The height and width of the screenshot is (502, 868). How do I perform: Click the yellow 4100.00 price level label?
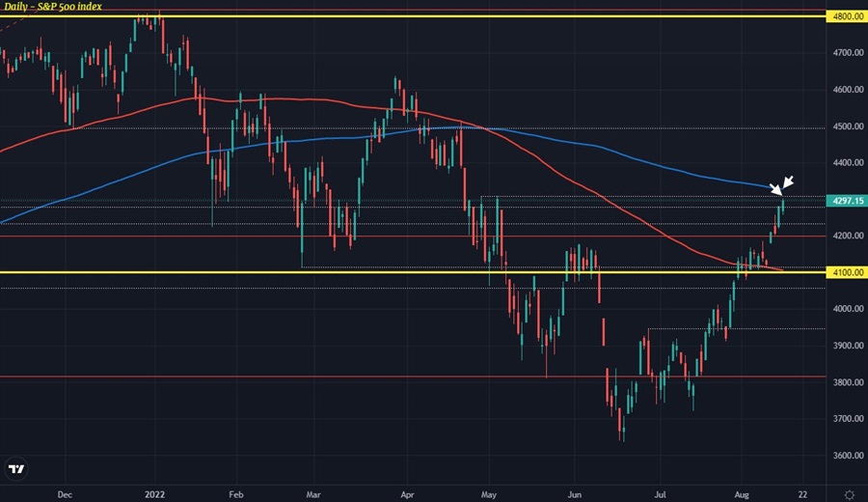pos(847,272)
